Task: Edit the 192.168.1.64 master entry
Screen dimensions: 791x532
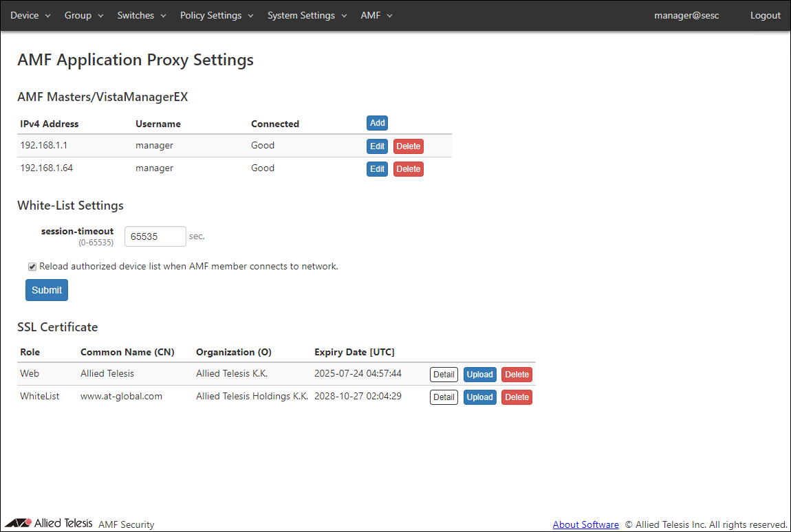Action: 377,169
